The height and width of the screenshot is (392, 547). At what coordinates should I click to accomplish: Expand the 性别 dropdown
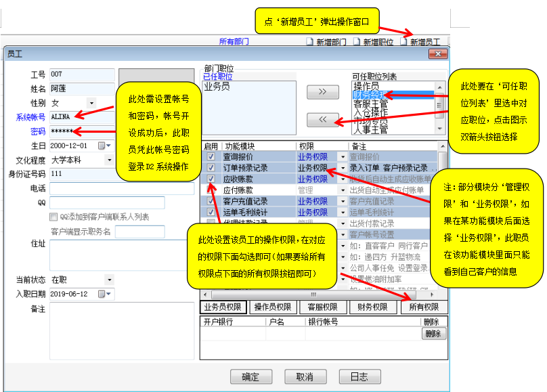(x=91, y=103)
